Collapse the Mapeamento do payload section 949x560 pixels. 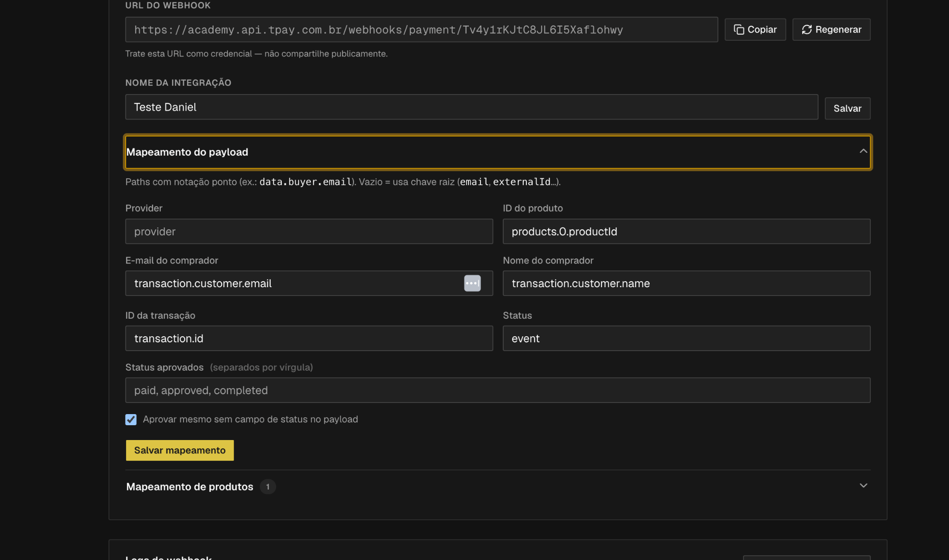coord(498,152)
